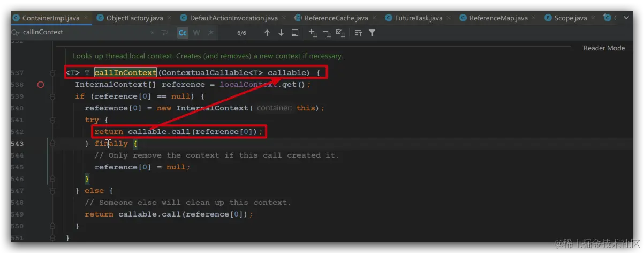
Task: Open the ReferenceMap.java tab
Action: point(498,18)
